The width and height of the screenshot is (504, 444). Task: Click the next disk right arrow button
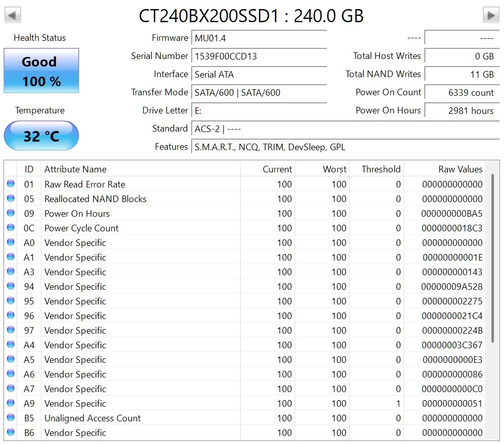point(490,15)
